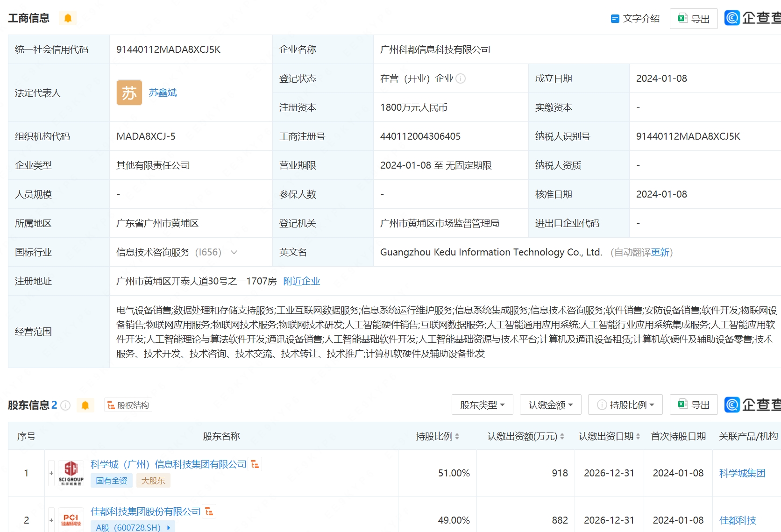Screen dimensions: 781x532
Task: Open the 股东类型 dropdown
Action: point(482,404)
